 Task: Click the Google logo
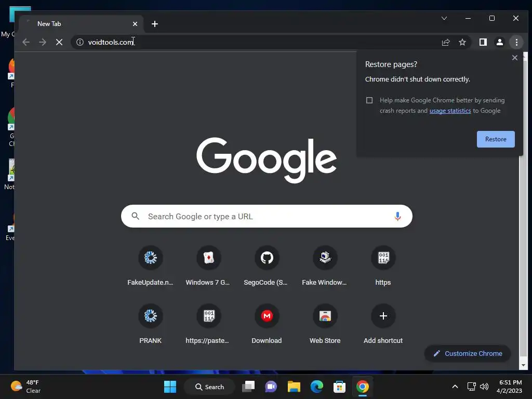point(267,160)
